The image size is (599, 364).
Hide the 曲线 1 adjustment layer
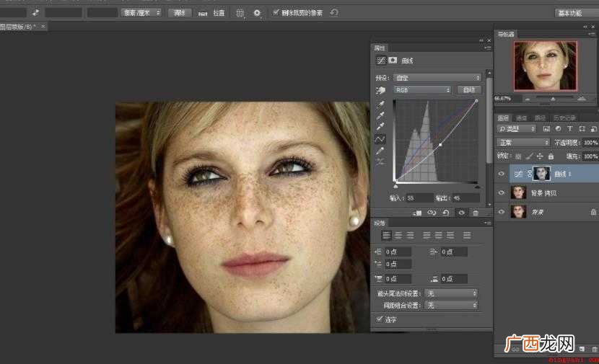coord(501,174)
